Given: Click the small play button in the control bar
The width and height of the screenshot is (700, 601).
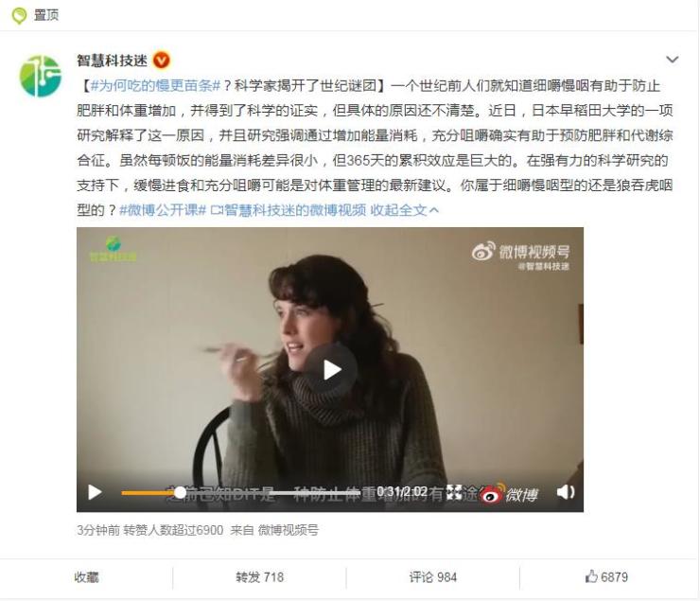Looking at the screenshot, I should coord(95,492).
